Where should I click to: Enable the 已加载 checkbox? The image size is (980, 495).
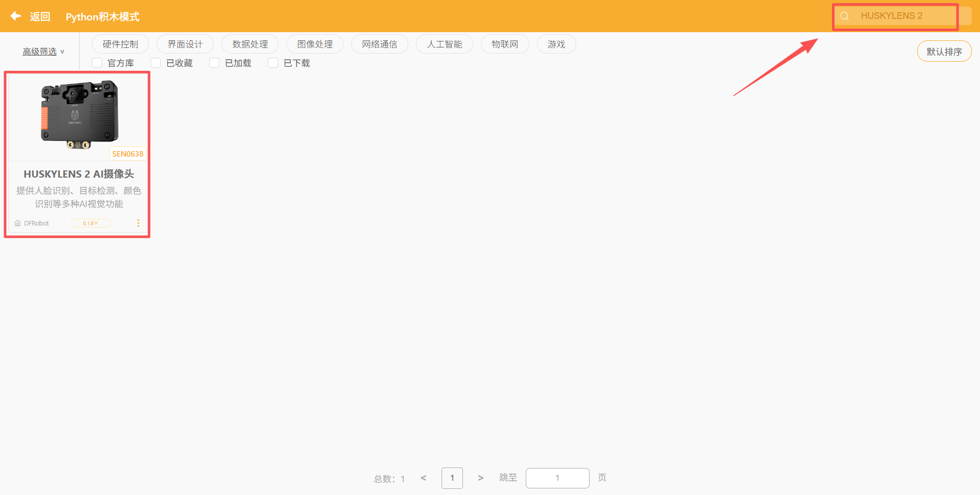(214, 62)
